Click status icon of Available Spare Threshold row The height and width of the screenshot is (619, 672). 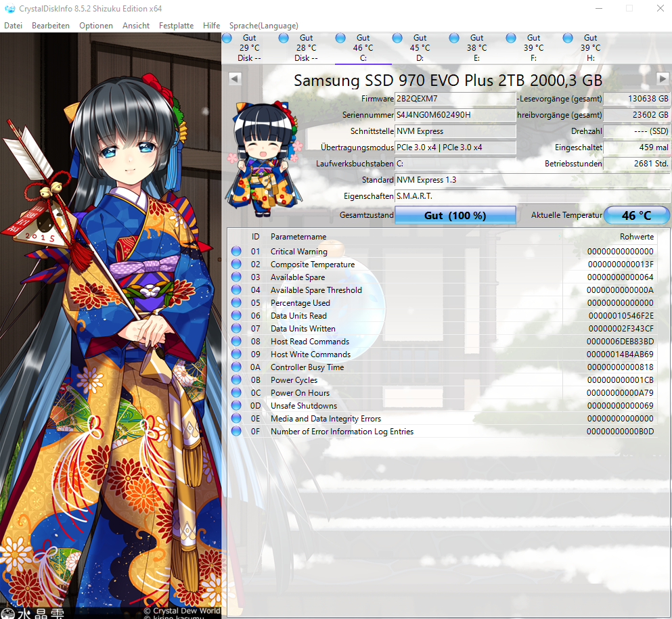pos(236,290)
